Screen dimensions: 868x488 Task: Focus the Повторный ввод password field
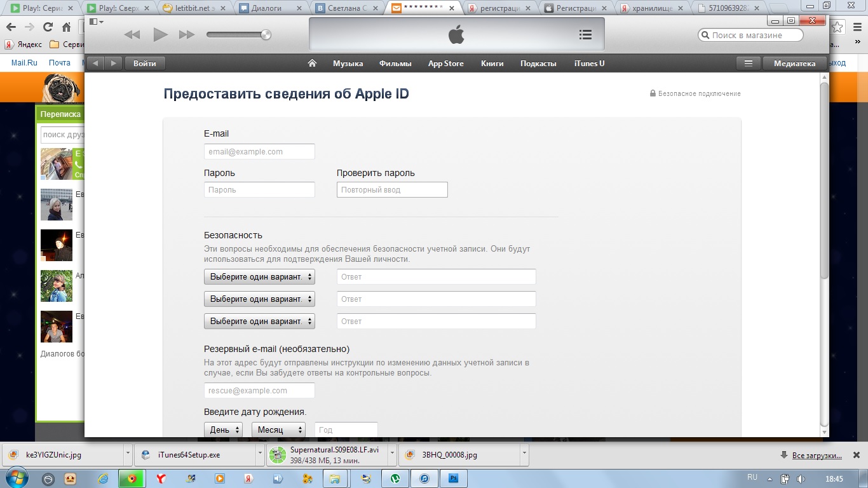(392, 189)
